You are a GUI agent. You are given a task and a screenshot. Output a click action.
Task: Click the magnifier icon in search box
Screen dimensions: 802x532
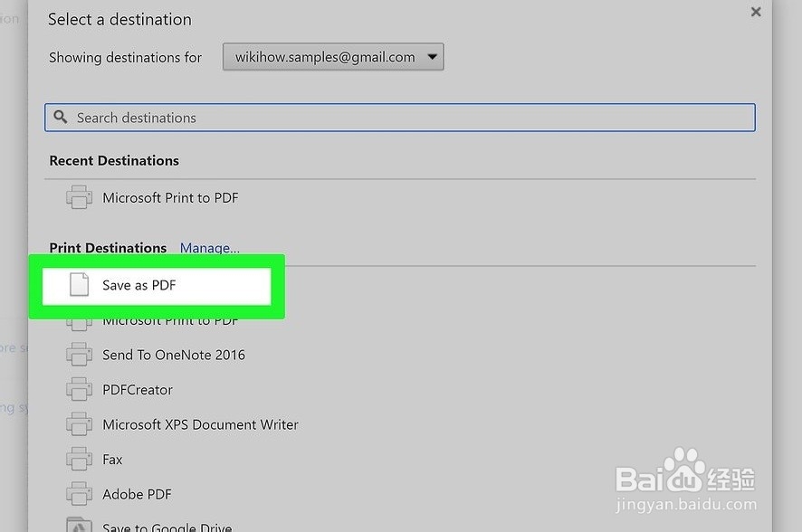(x=61, y=117)
